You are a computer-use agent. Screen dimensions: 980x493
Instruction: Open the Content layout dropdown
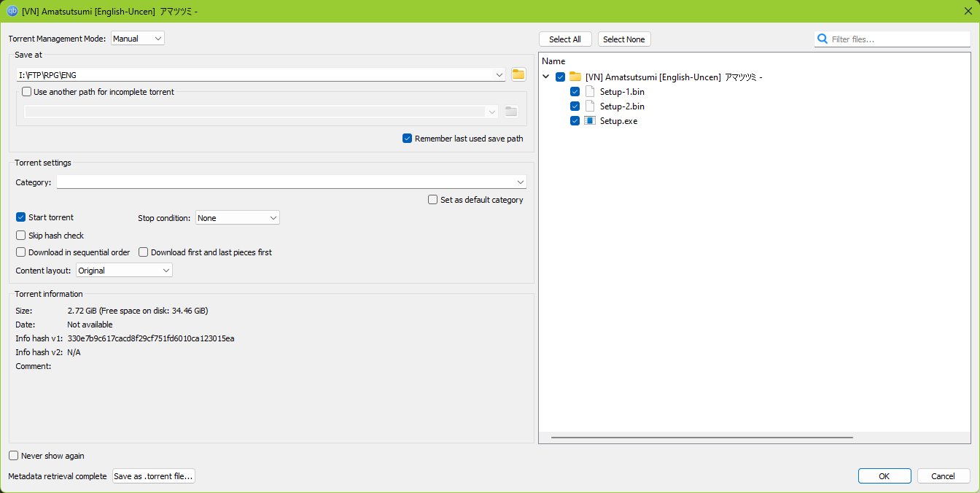pyautogui.click(x=124, y=271)
